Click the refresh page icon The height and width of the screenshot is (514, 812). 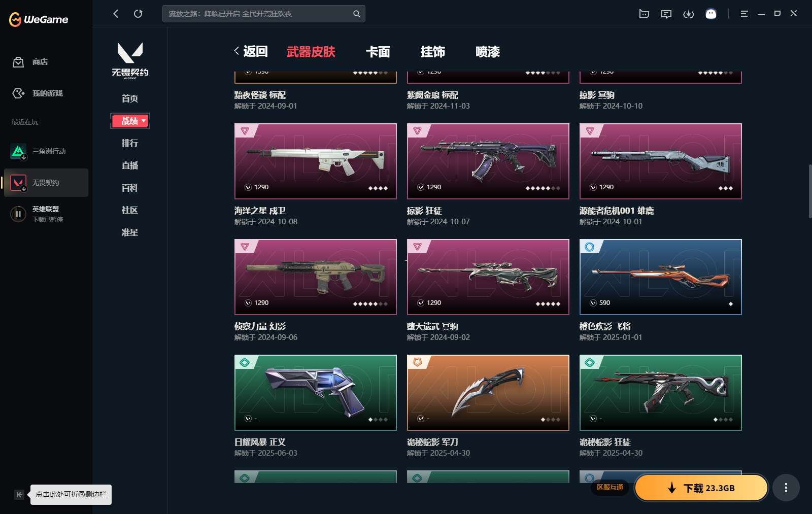[x=138, y=14]
